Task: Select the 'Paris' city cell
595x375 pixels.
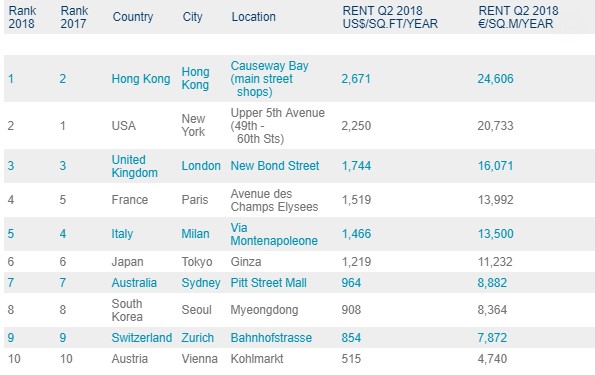Action: click(x=195, y=200)
